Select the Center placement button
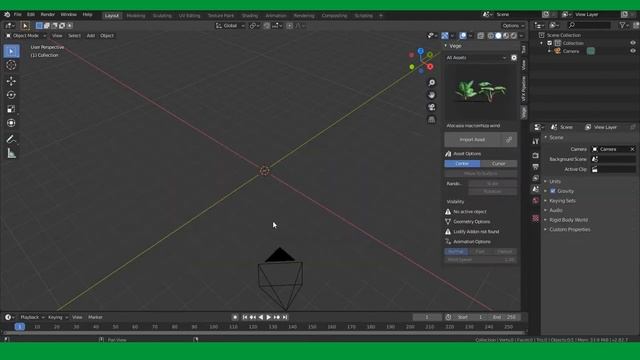 [462, 164]
